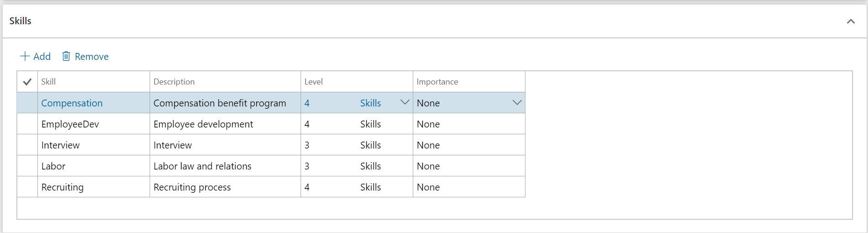
Task: Click the Add button label
Action: (x=42, y=57)
